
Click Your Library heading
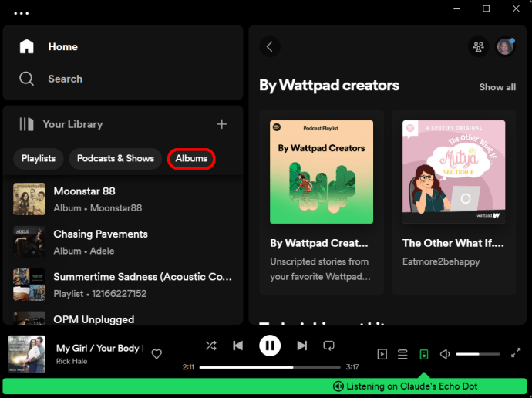pos(72,124)
